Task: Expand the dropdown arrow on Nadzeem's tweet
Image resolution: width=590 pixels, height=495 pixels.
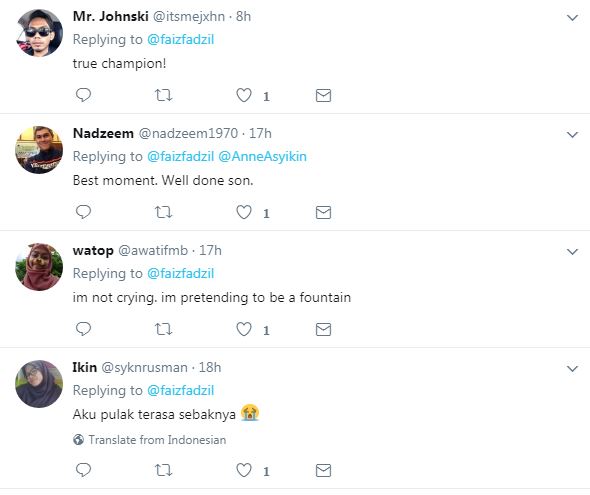Action: coord(572,135)
